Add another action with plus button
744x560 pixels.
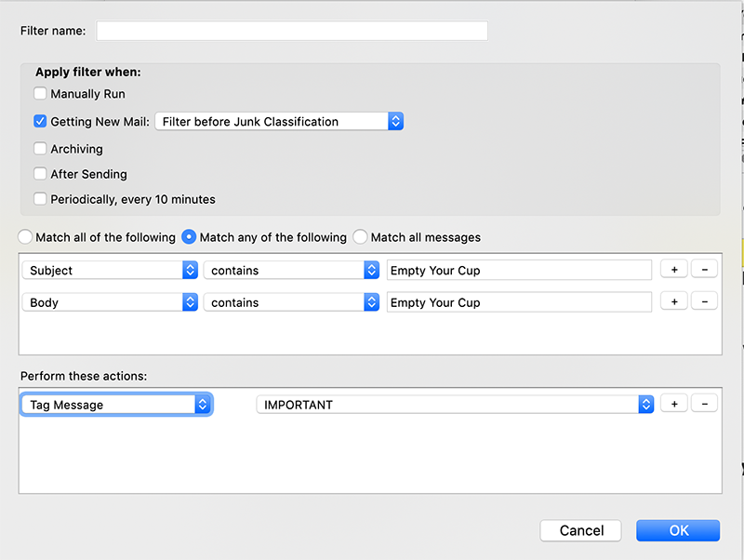674,404
